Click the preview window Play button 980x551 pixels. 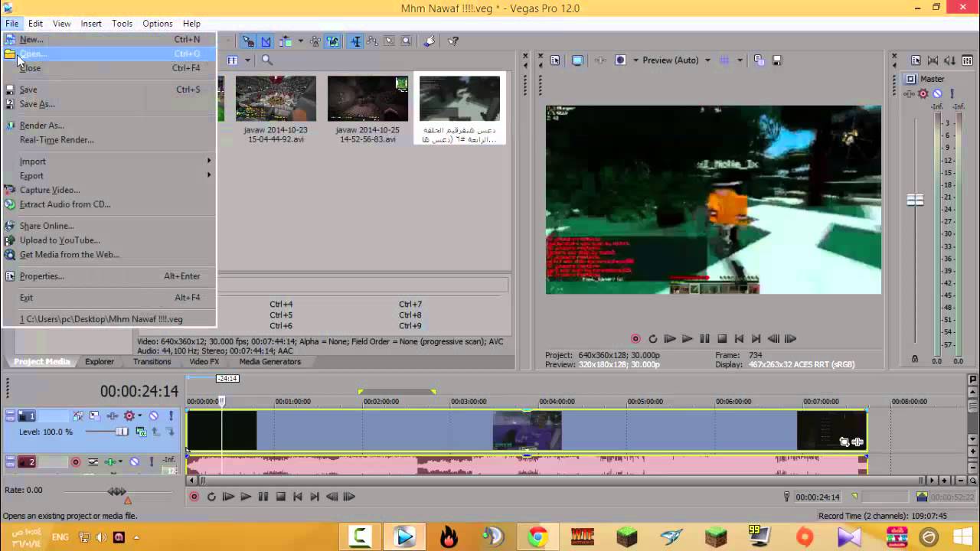687,338
